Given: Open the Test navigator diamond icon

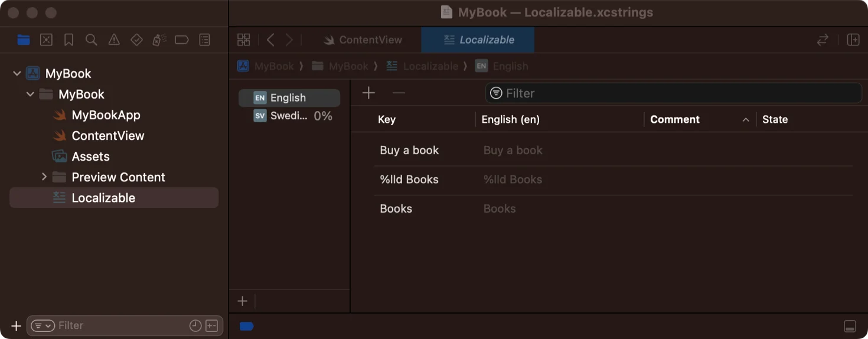Looking at the screenshot, I should coord(136,40).
